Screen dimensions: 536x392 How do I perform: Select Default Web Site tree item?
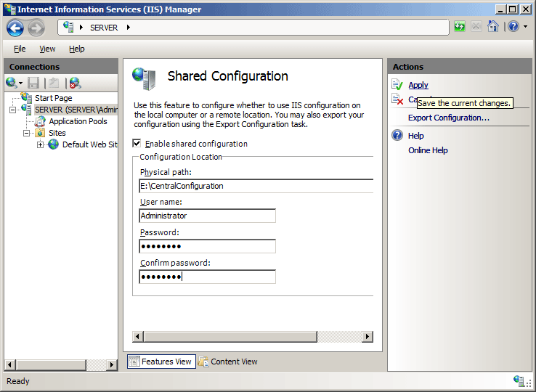pos(90,144)
